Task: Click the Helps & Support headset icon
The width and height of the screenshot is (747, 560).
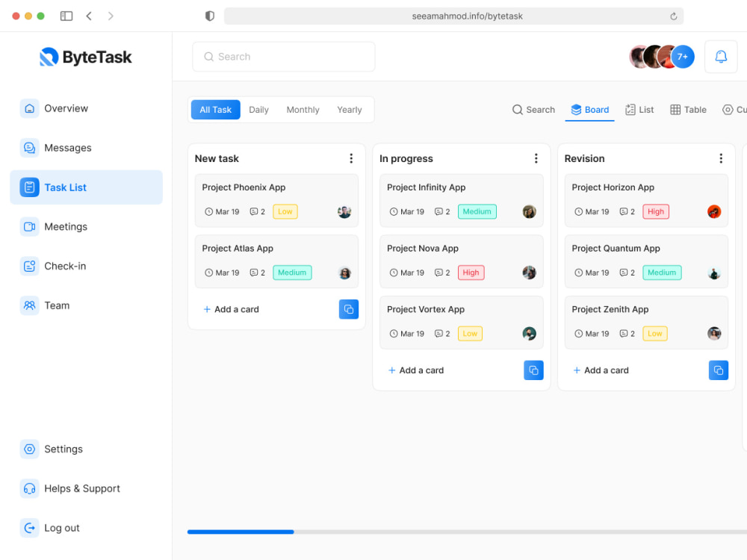Action: pyautogui.click(x=30, y=488)
